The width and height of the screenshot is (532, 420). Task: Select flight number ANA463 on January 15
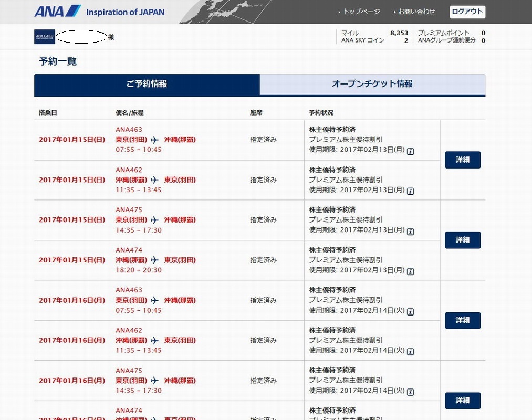(x=129, y=130)
